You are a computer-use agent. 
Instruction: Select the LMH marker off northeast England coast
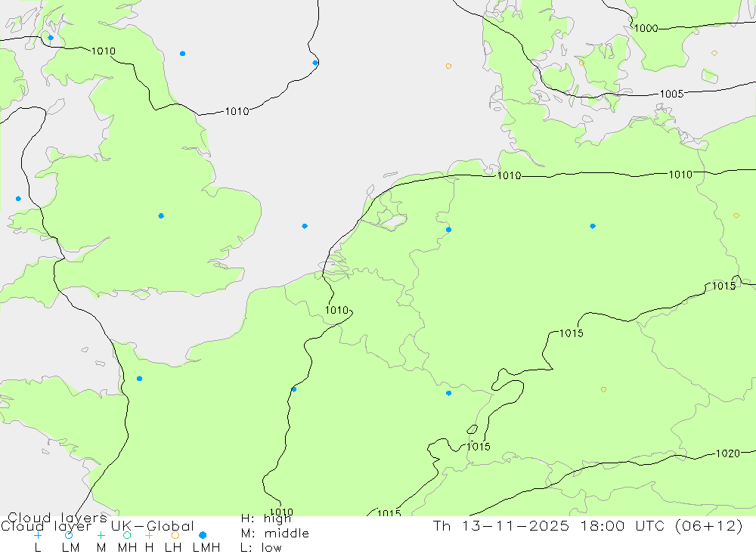(x=182, y=54)
